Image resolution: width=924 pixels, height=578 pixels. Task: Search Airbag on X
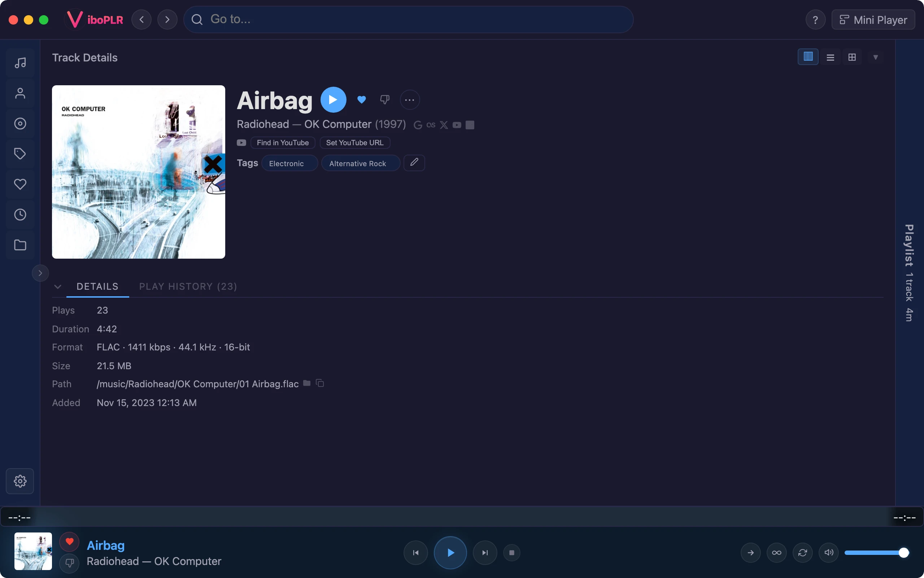tap(444, 125)
